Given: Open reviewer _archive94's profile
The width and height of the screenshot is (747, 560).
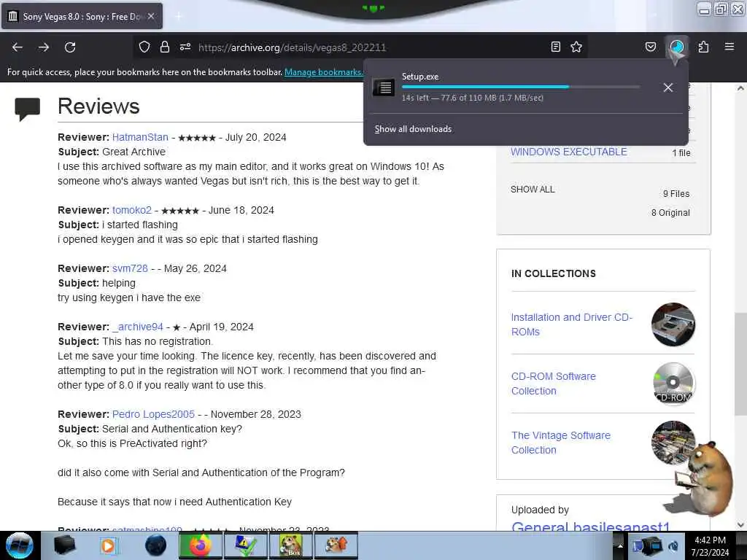Looking at the screenshot, I should 138,327.
